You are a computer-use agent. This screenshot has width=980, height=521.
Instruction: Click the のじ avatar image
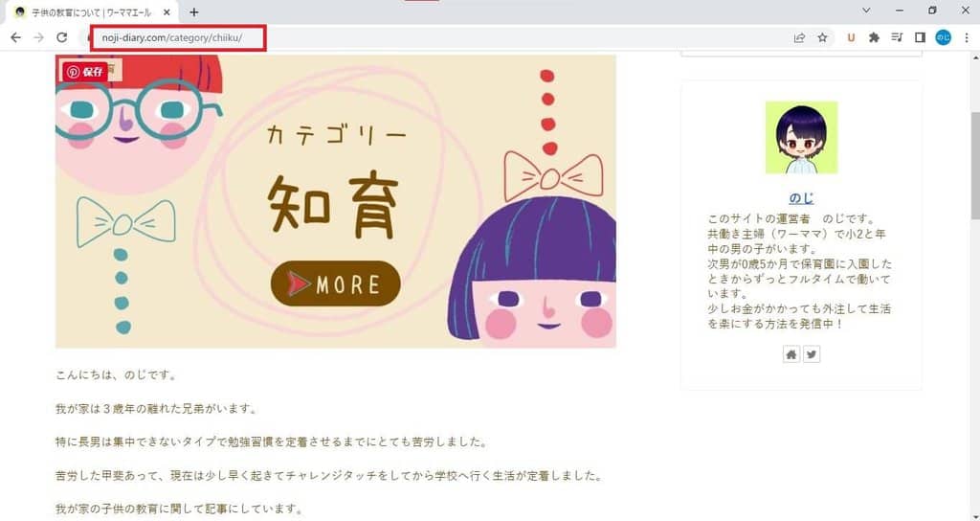(801, 138)
